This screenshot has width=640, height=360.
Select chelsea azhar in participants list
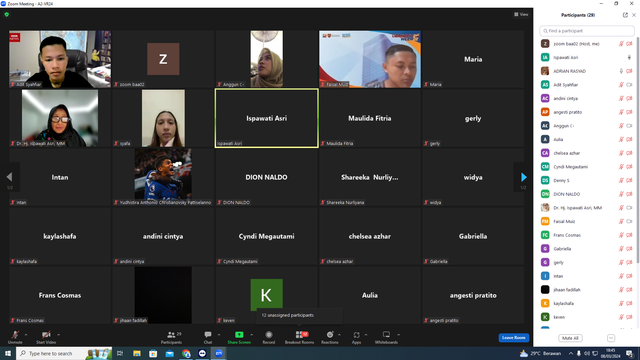587,153
